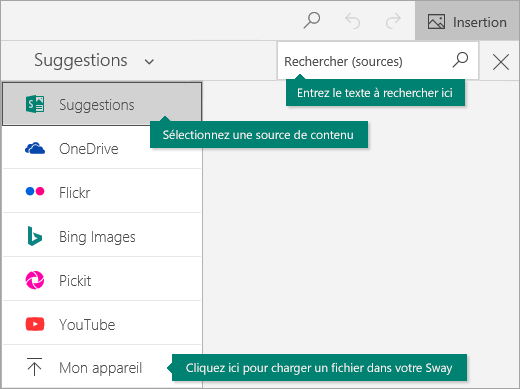Image resolution: width=520 pixels, height=389 pixels.
Task: Select the Suggestions source item
Action: [102, 104]
